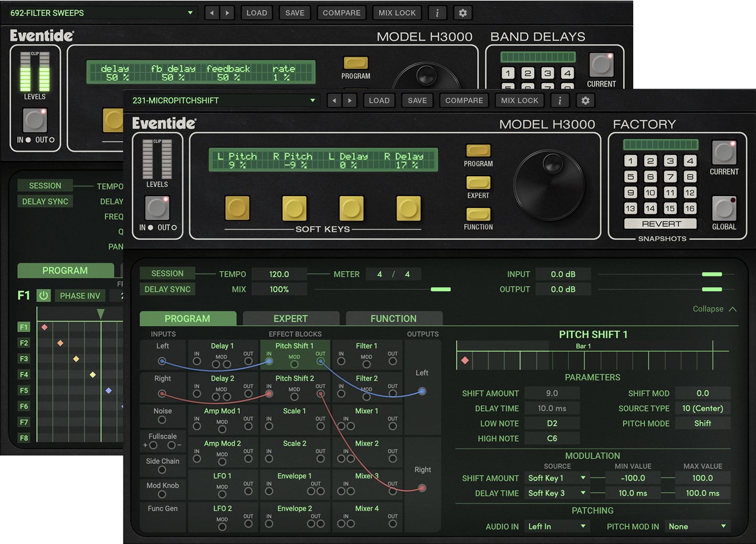The image size is (756, 544).
Task: Open the 231-MICROPITCHSHIFT preset dropdown
Action: click(224, 100)
